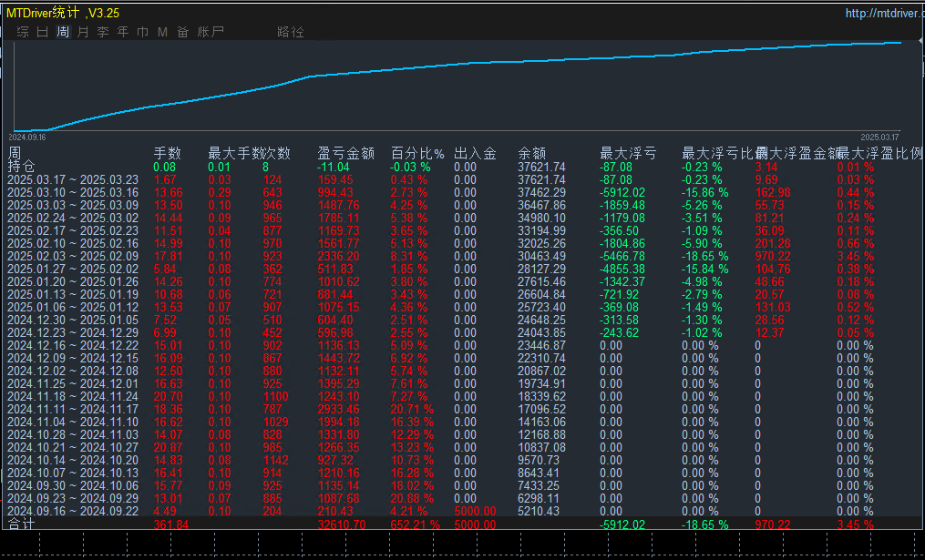Image resolution: width=925 pixels, height=560 pixels.
Task: Click the 最大浮亏 column header
Action: 628,154
